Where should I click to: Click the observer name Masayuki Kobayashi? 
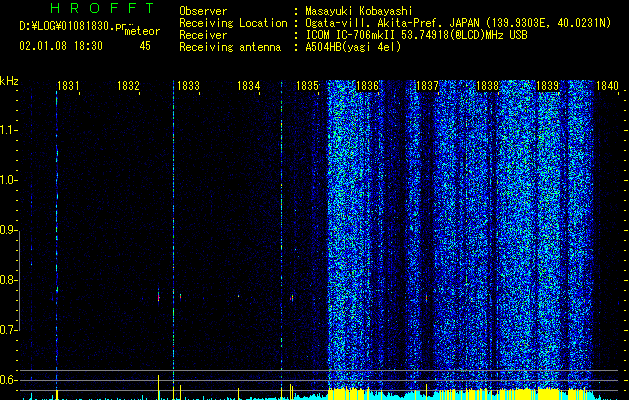359,11
